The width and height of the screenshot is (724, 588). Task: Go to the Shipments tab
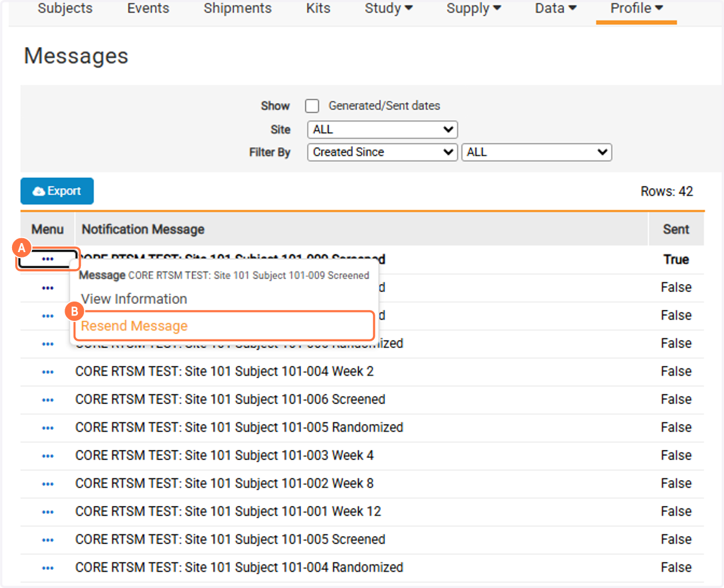(238, 8)
